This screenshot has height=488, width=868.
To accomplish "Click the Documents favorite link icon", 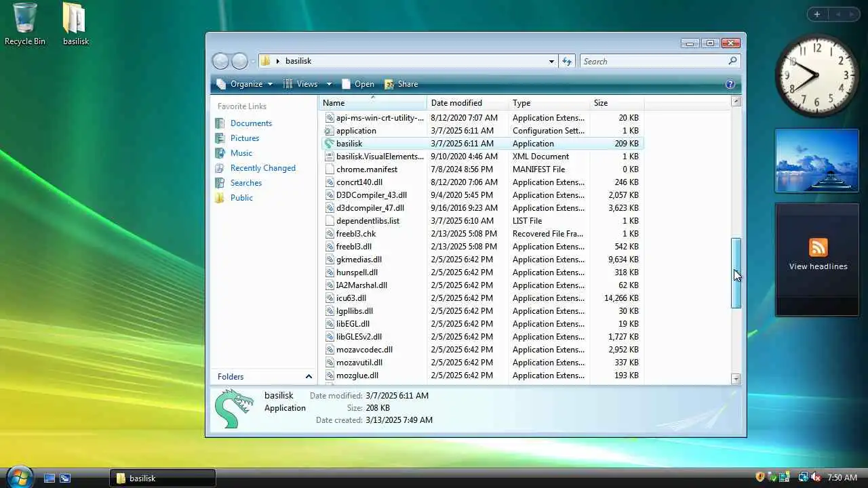I will pos(220,123).
